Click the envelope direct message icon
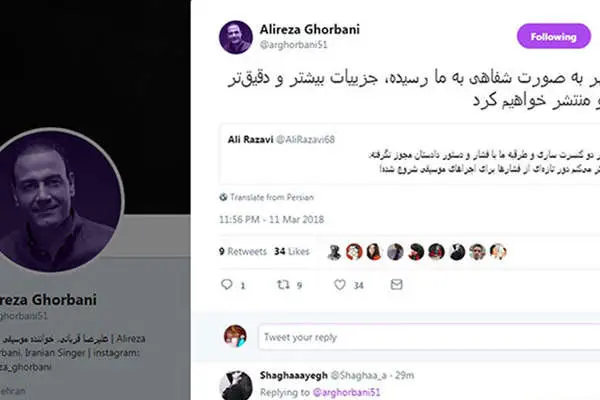The width and height of the screenshot is (600, 400). (396, 284)
